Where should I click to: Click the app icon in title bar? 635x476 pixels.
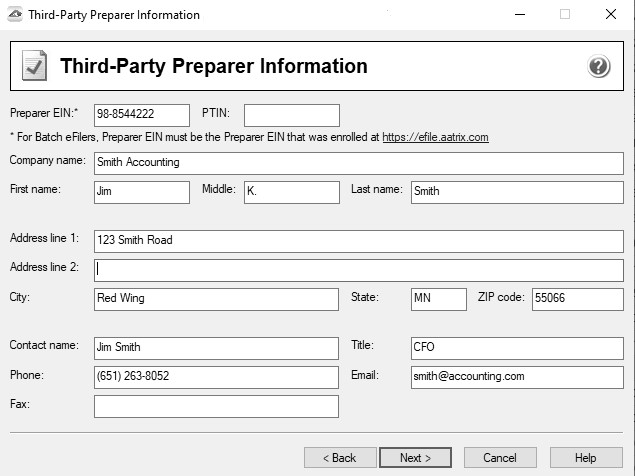(x=13, y=15)
